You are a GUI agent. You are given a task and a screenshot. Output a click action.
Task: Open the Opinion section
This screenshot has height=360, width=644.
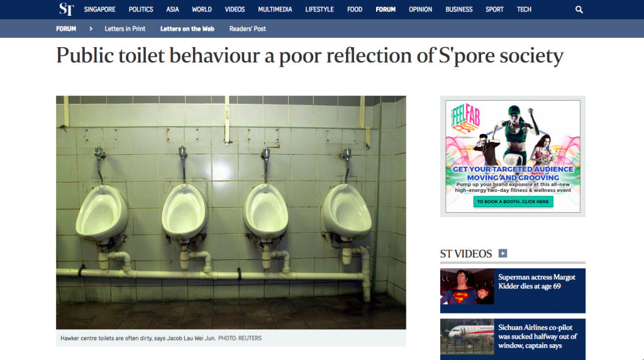[x=421, y=9]
